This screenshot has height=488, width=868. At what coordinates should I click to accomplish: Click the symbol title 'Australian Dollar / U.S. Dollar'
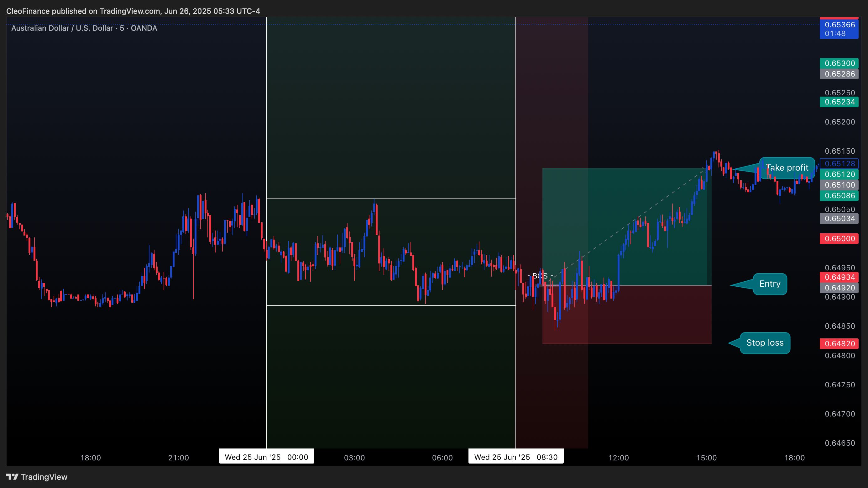coord(62,28)
